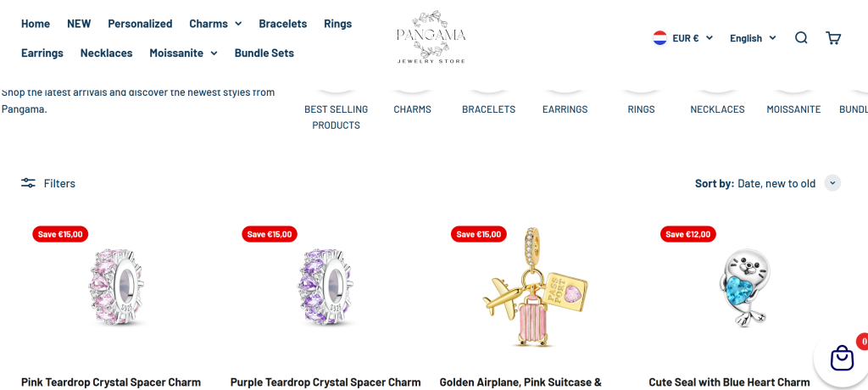868x390 pixels.
Task: Open the Bracelets navigation link
Action: [x=283, y=24]
